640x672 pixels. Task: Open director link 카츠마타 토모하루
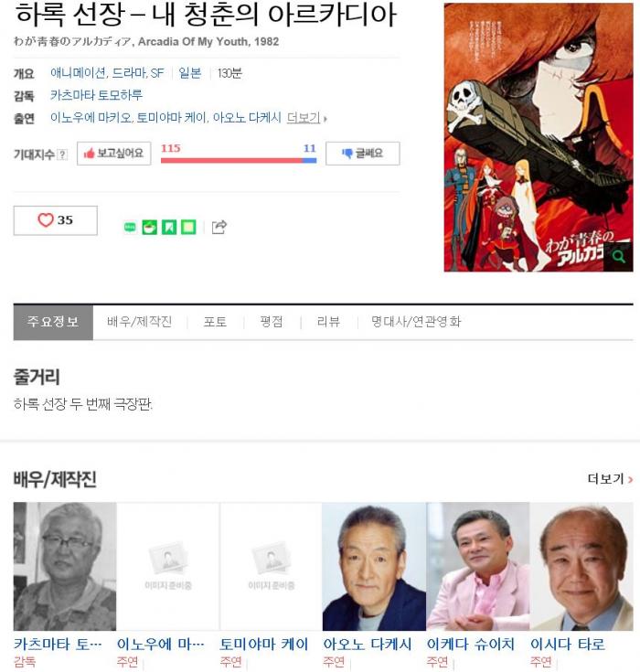[96, 95]
